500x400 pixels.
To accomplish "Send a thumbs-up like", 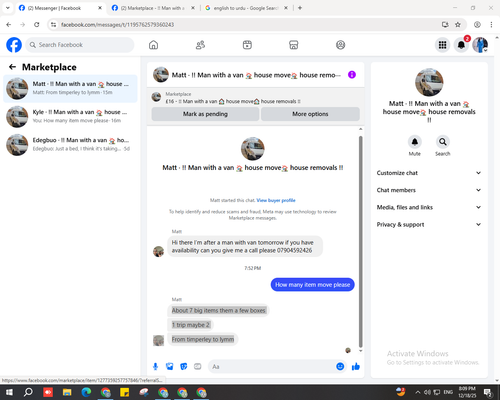I will (x=356, y=367).
